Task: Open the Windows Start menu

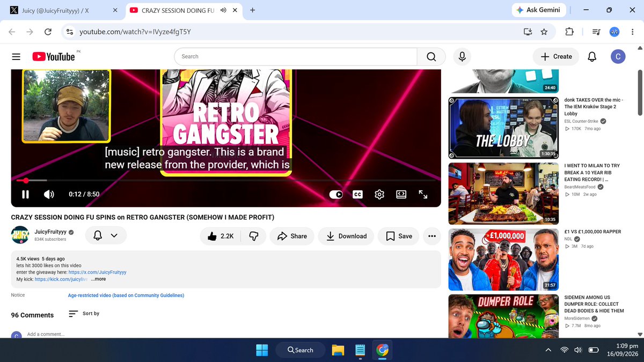Action: coord(262,350)
